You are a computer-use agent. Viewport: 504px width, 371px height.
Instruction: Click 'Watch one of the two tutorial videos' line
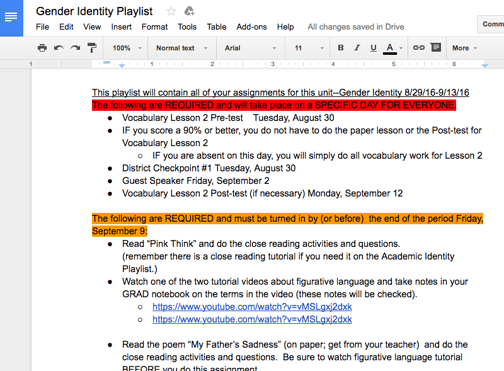pyautogui.click(x=295, y=282)
